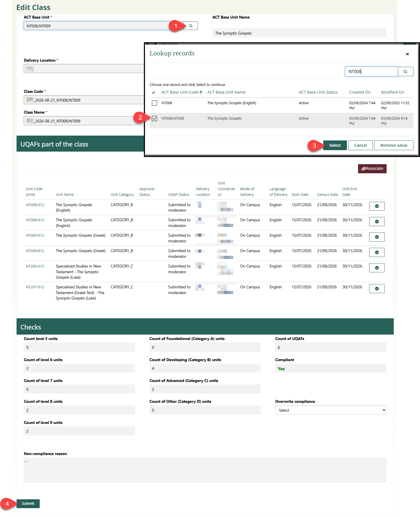This screenshot has width=420, height=517.
Task: Click the Compliant 'Yes' value
Action: [281, 369]
